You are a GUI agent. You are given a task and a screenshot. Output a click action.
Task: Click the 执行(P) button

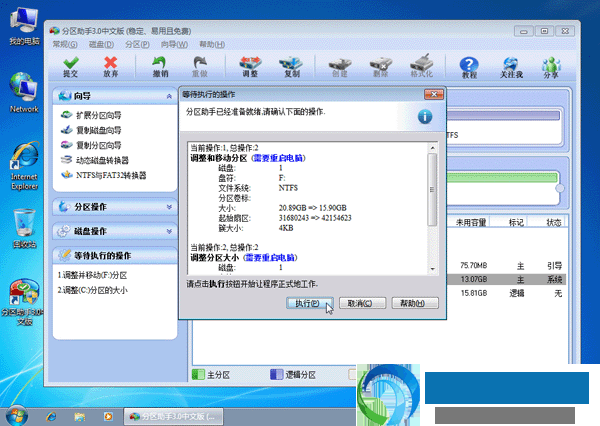310,303
